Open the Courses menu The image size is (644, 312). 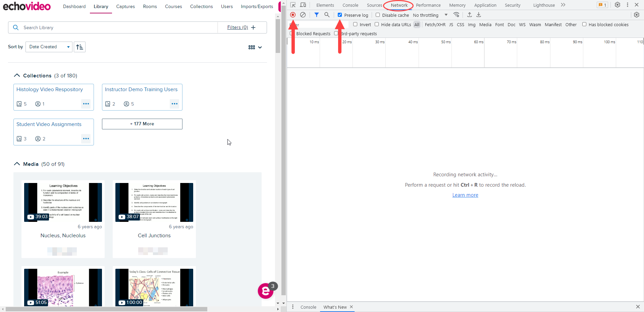[x=173, y=6]
